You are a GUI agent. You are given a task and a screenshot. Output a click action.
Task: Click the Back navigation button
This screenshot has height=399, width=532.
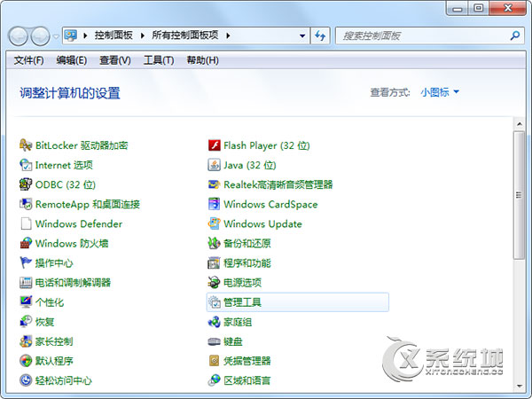tap(18, 36)
